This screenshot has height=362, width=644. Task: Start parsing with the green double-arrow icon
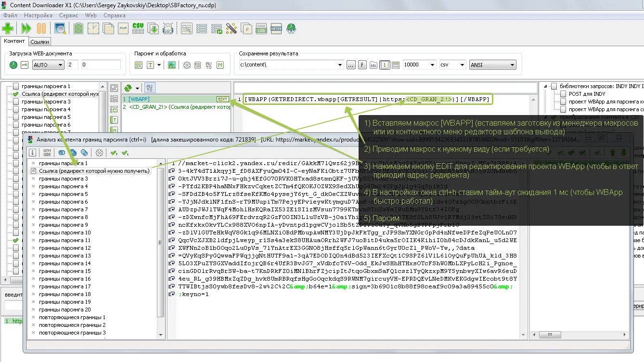click(26, 28)
